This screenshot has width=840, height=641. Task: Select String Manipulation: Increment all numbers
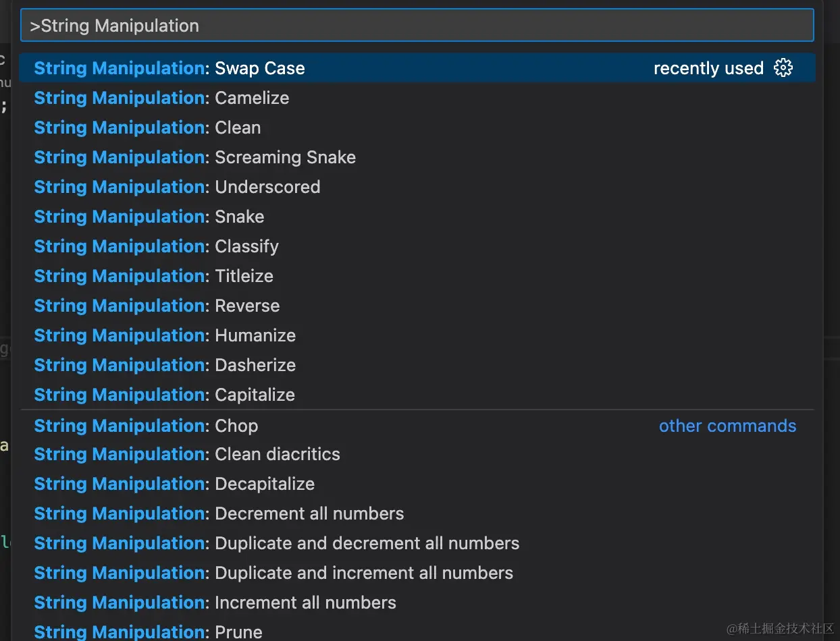417,603
